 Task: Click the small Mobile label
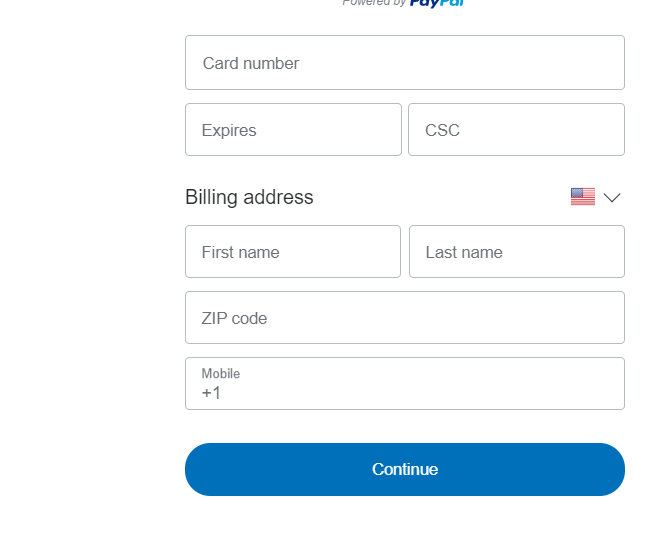[221, 374]
